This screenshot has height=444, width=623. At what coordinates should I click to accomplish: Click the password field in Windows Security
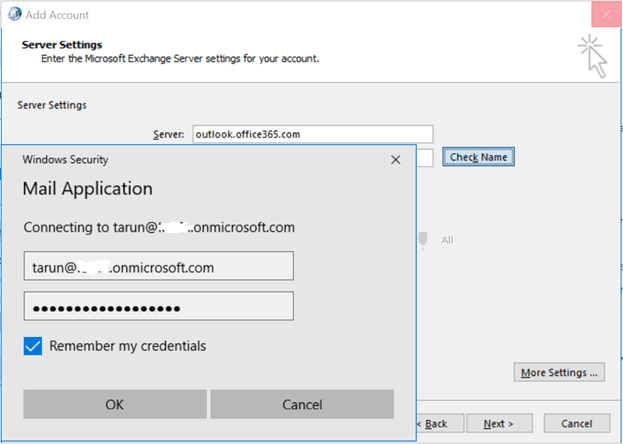(159, 306)
